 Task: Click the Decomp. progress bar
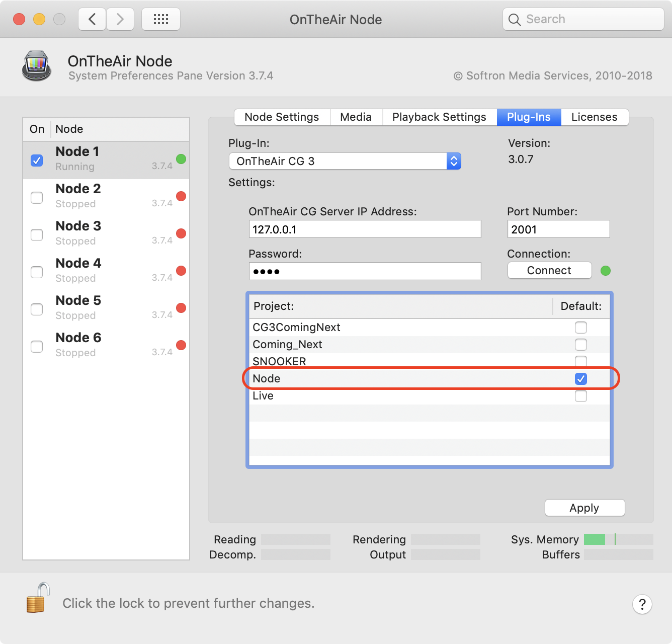tap(296, 554)
